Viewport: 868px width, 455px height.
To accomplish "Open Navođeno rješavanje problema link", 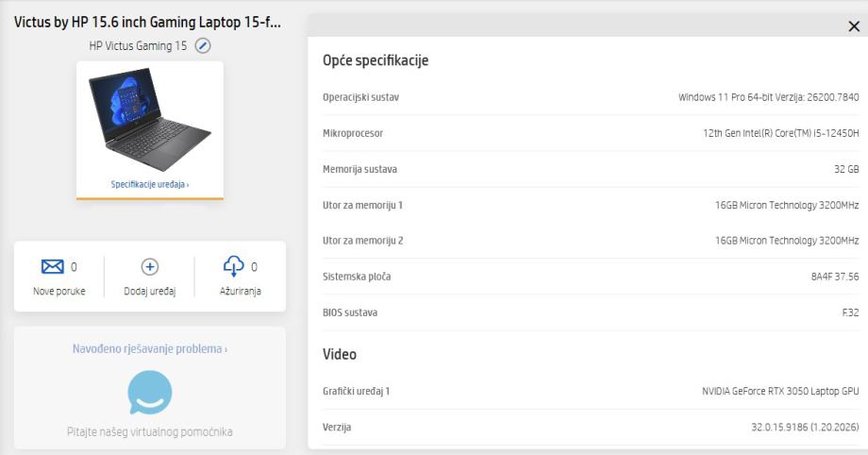I will click(x=149, y=348).
